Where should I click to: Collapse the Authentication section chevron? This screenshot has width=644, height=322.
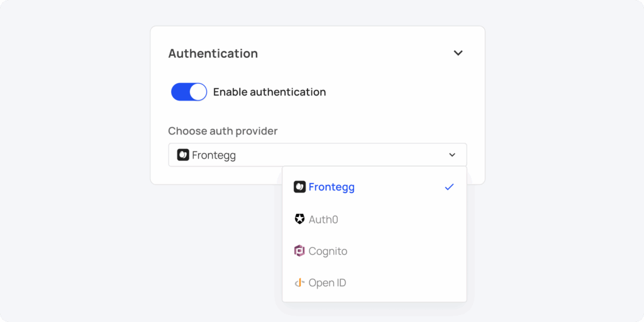458,53
